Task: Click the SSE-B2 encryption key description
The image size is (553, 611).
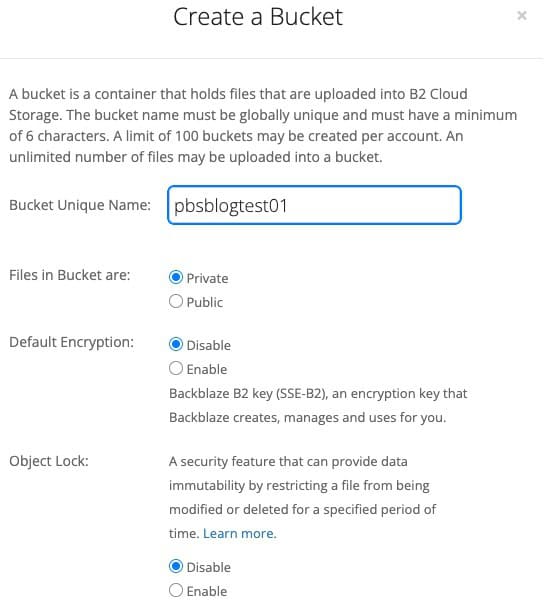Action: coord(318,406)
